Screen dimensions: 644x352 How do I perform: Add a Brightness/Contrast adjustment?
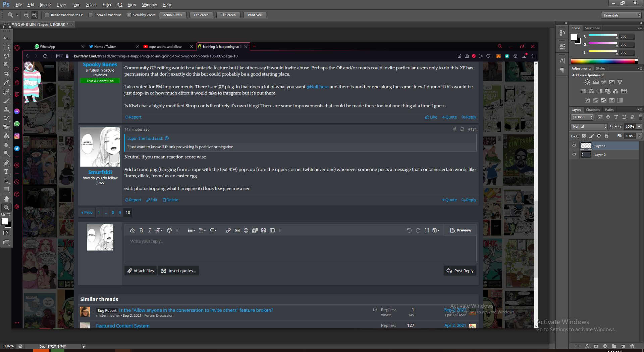point(587,82)
